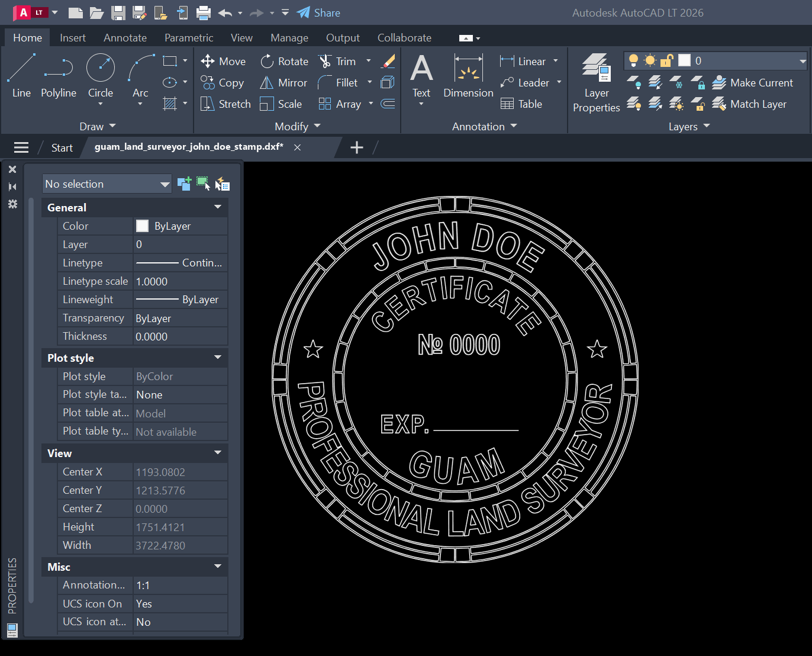Click the Share button
The image size is (812, 656).
pyautogui.click(x=318, y=12)
